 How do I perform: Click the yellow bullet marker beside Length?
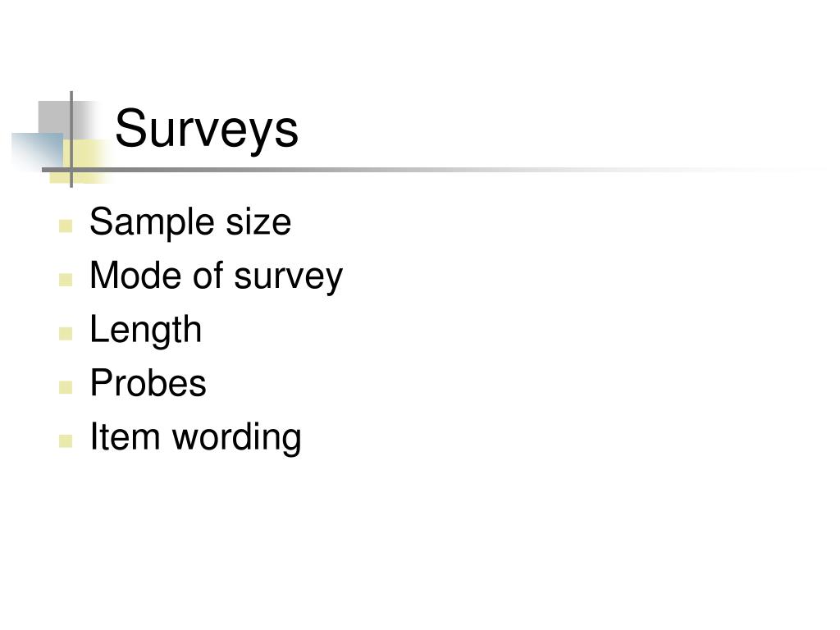(x=66, y=334)
